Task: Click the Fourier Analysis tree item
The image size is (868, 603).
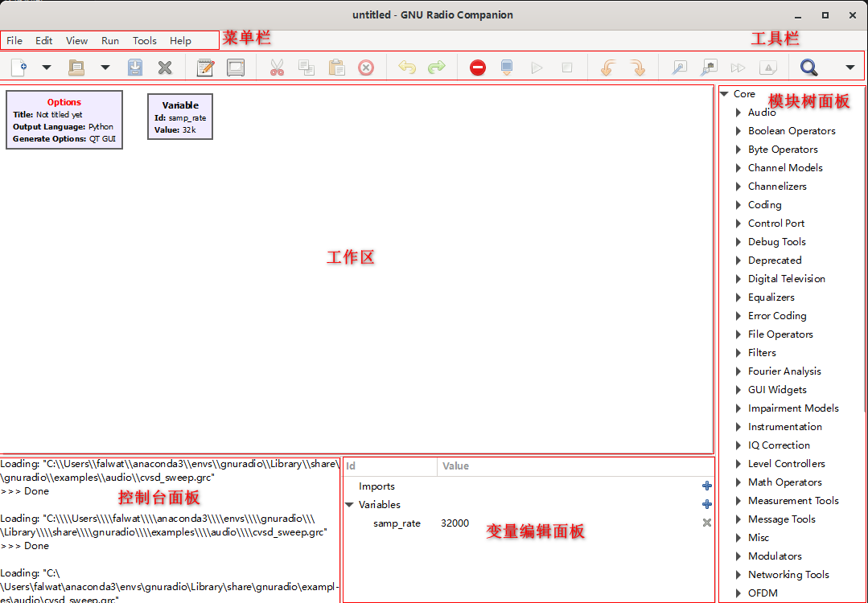Action: 784,371
